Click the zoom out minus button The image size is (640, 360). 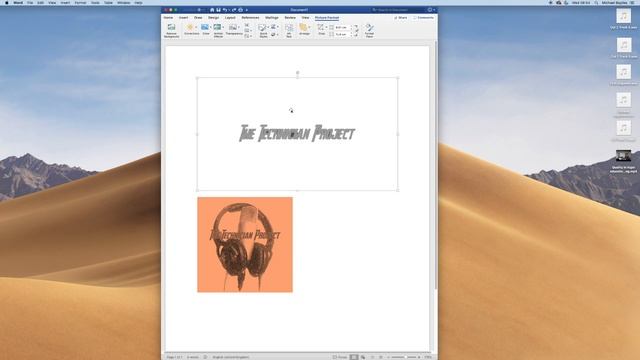click(389, 357)
